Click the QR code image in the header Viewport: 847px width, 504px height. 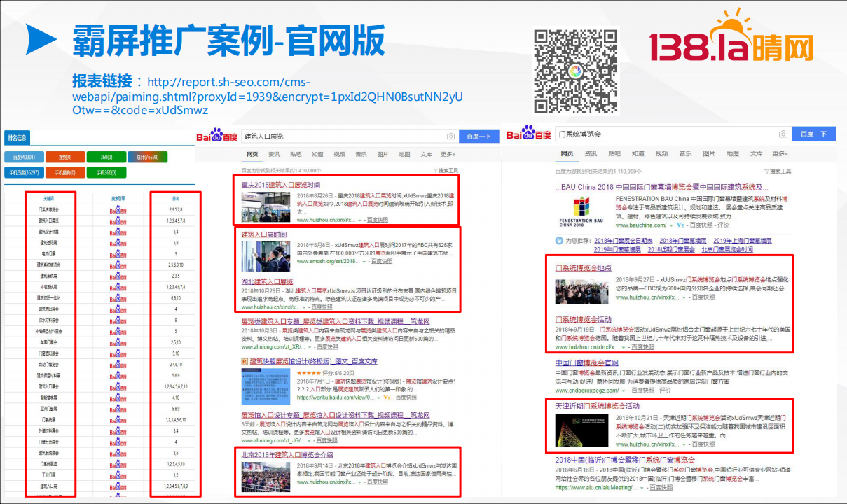click(575, 70)
